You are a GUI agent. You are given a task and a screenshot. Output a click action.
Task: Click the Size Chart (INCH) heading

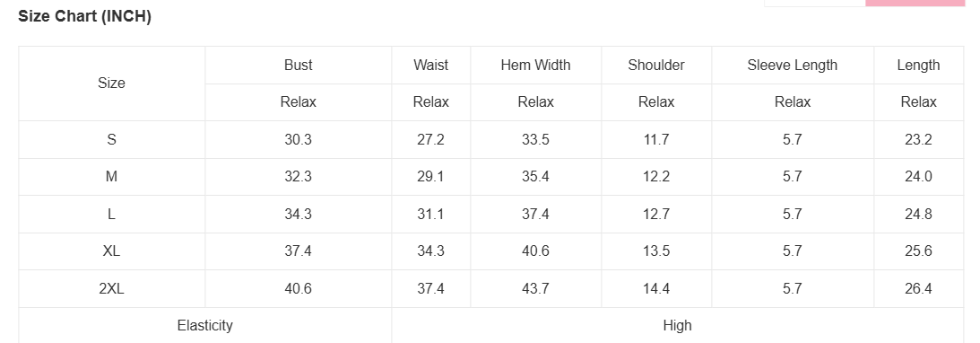(x=84, y=17)
